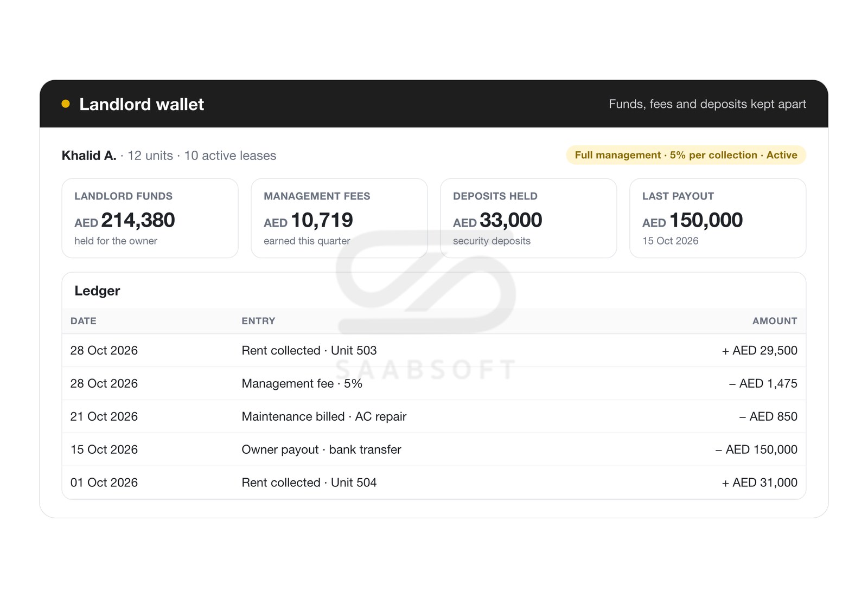Click 'earned this quarter' caption
Screen dimensions: 868x598
[x=307, y=241]
